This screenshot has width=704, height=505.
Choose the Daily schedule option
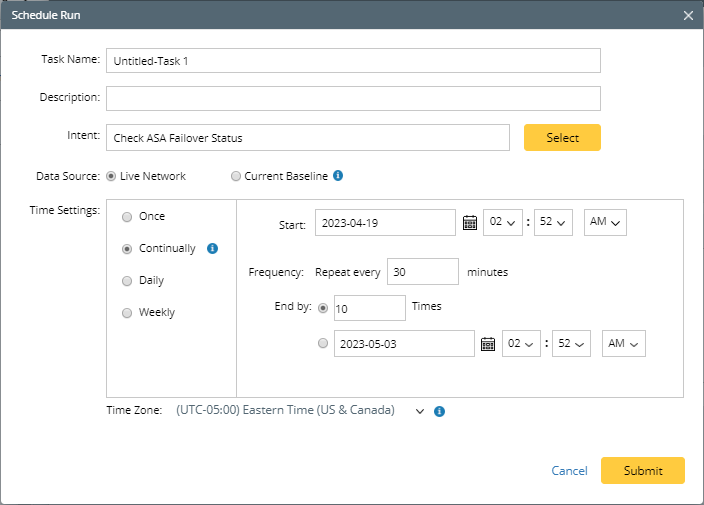(127, 281)
